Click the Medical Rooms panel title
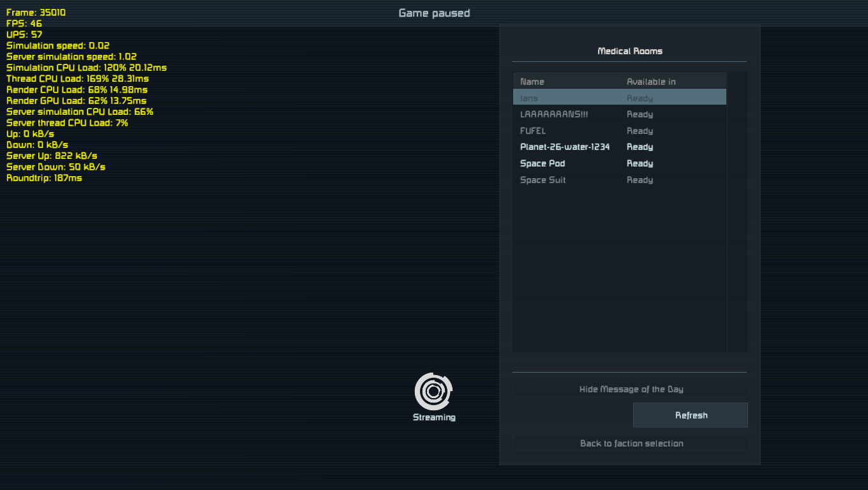Screen dimensions: 868x490 629,51
